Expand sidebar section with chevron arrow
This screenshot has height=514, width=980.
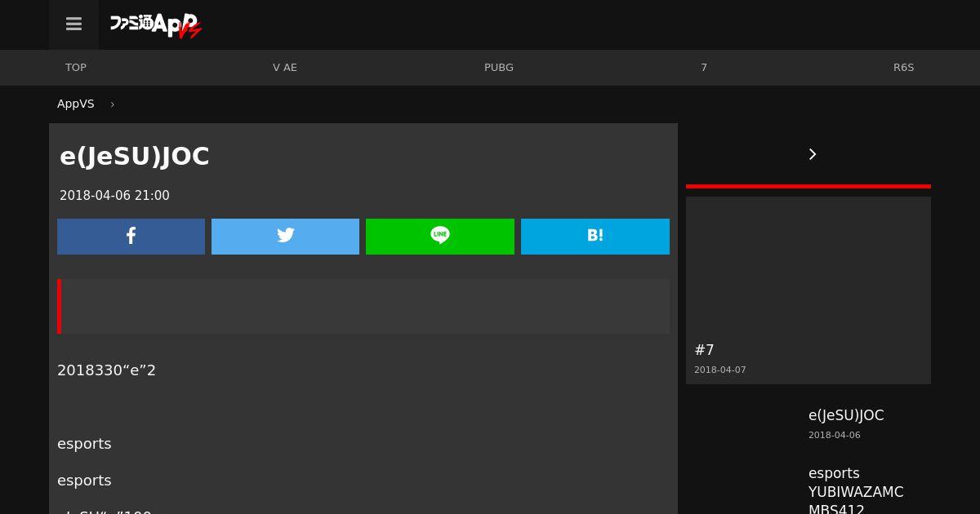pyautogui.click(x=812, y=154)
